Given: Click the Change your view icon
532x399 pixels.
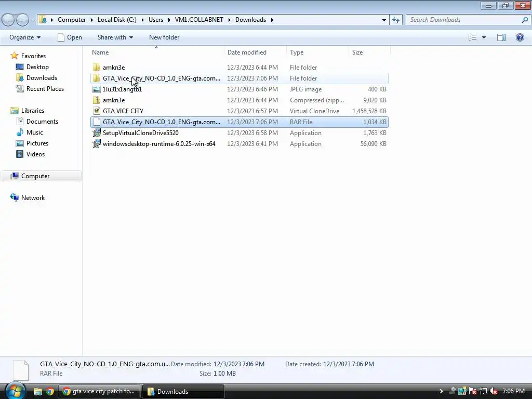Looking at the screenshot, I should (x=472, y=37).
